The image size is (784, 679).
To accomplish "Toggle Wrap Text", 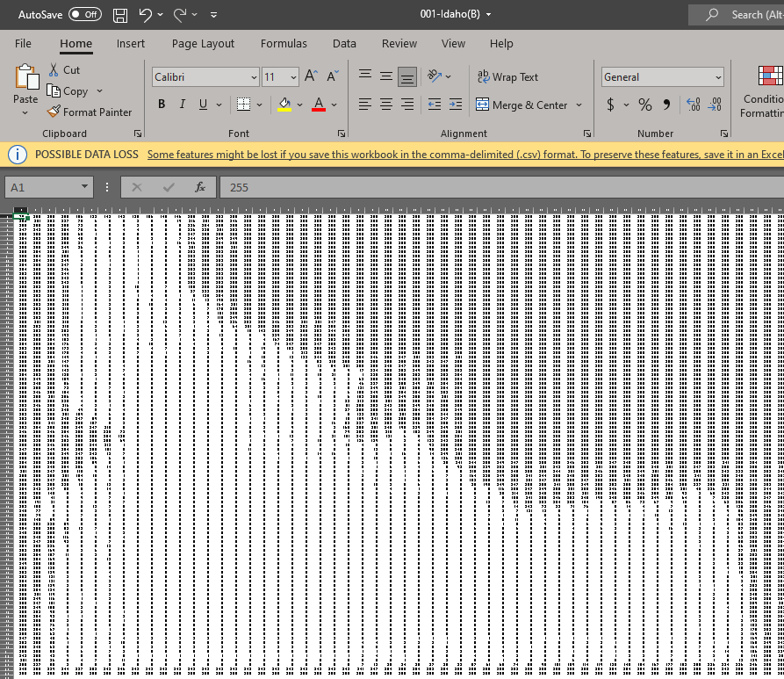I will (x=507, y=76).
